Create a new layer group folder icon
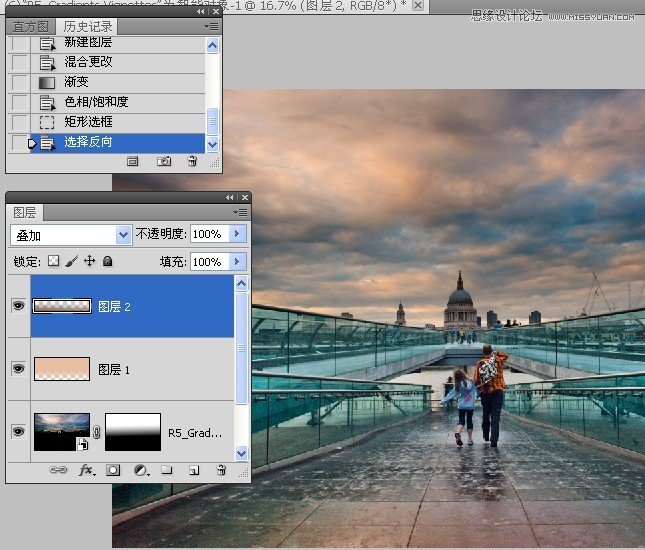The height and width of the screenshot is (550, 645). tap(167, 469)
